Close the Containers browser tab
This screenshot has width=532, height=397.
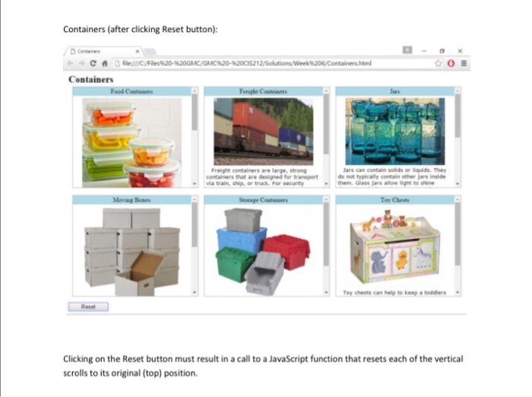[138, 51]
